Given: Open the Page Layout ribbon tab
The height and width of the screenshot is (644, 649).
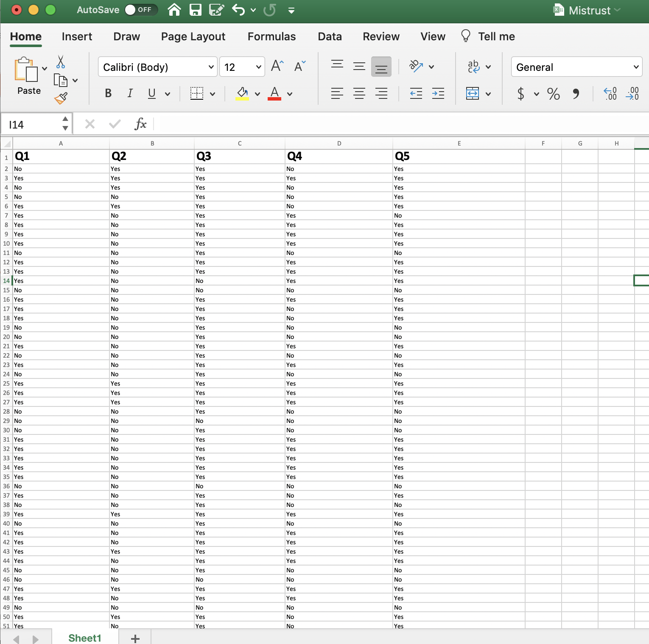Looking at the screenshot, I should [x=193, y=36].
